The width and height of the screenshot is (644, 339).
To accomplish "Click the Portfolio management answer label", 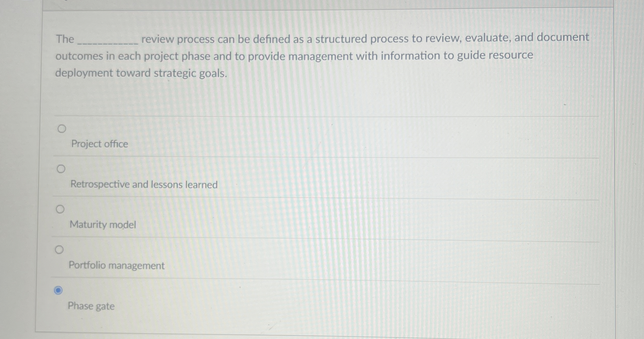I will [117, 266].
